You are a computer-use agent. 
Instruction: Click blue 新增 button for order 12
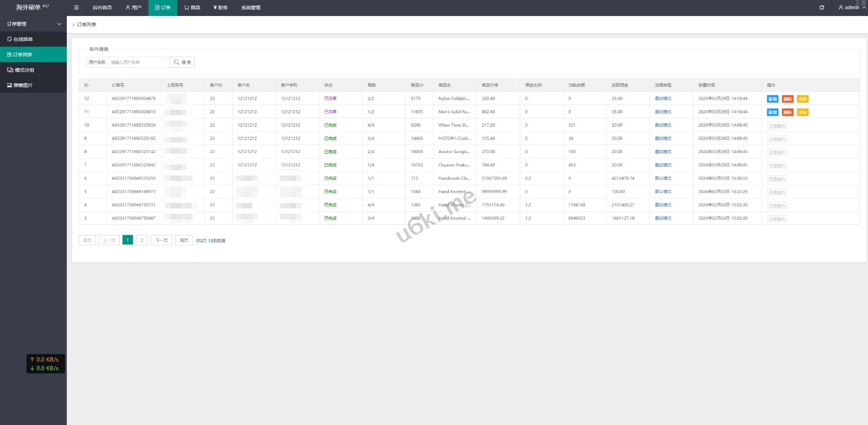[x=772, y=99]
